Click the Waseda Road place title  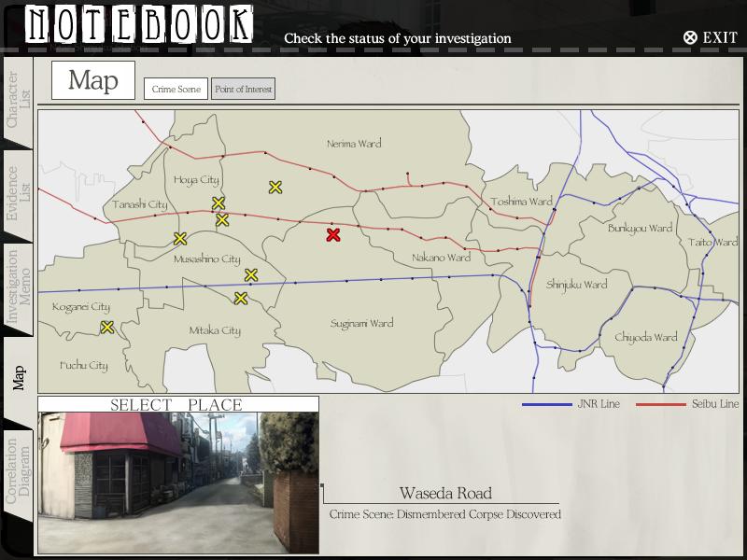[445, 493]
